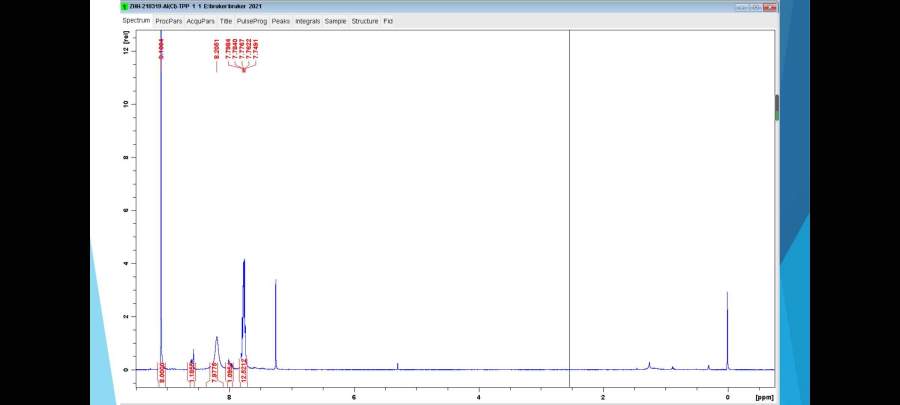Open the AcquPars tab
This screenshot has width=900, height=405.
(201, 21)
